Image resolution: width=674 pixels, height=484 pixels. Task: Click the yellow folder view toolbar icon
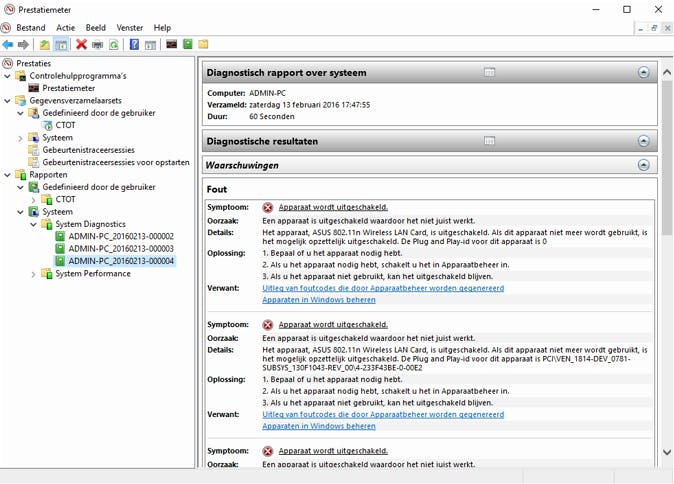203,44
